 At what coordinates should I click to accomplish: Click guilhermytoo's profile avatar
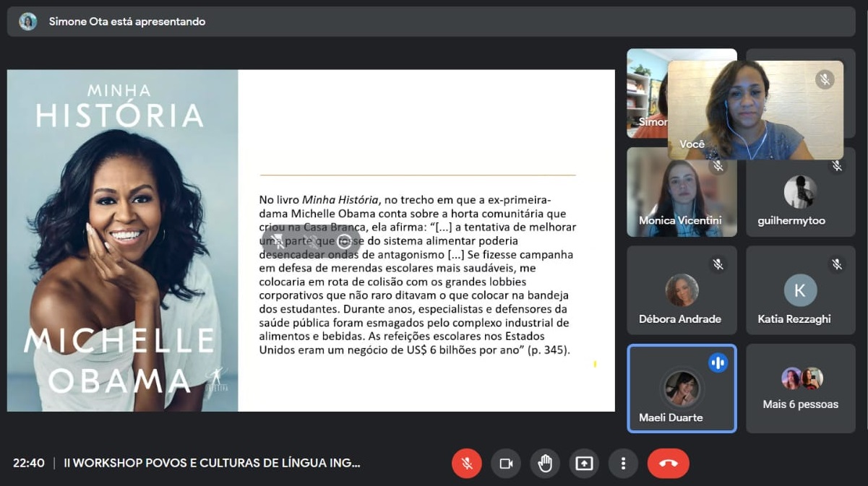pos(800,191)
